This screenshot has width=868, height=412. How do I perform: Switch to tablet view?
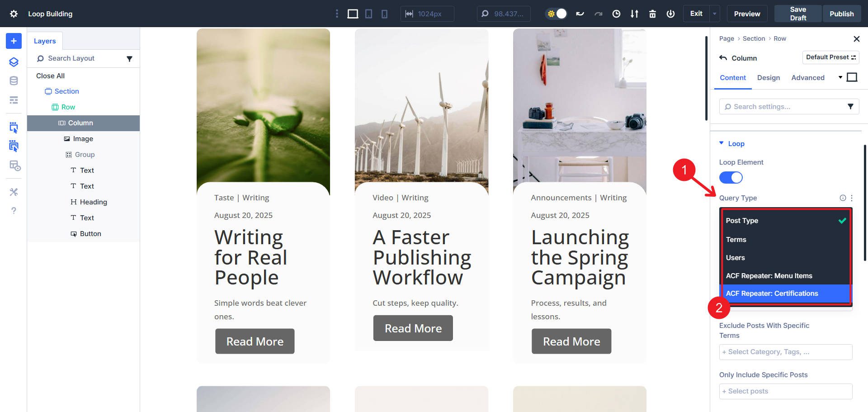(x=369, y=14)
